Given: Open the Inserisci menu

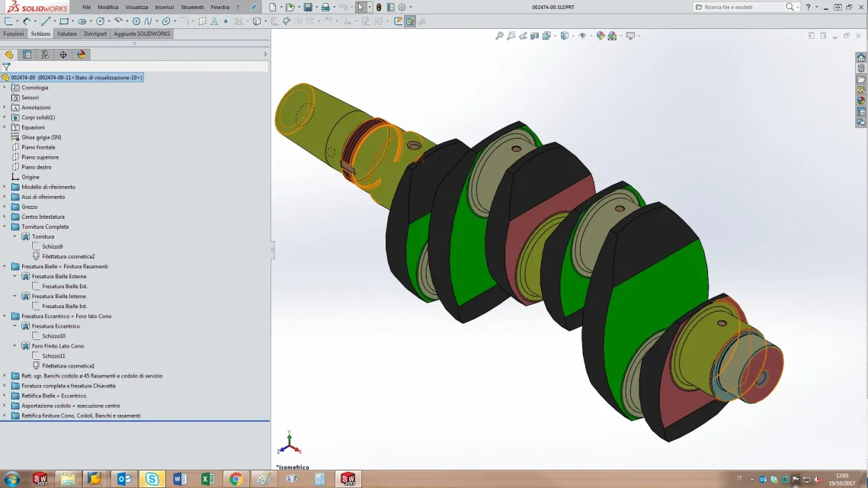Looking at the screenshot, I should click(x=165, y=7).
